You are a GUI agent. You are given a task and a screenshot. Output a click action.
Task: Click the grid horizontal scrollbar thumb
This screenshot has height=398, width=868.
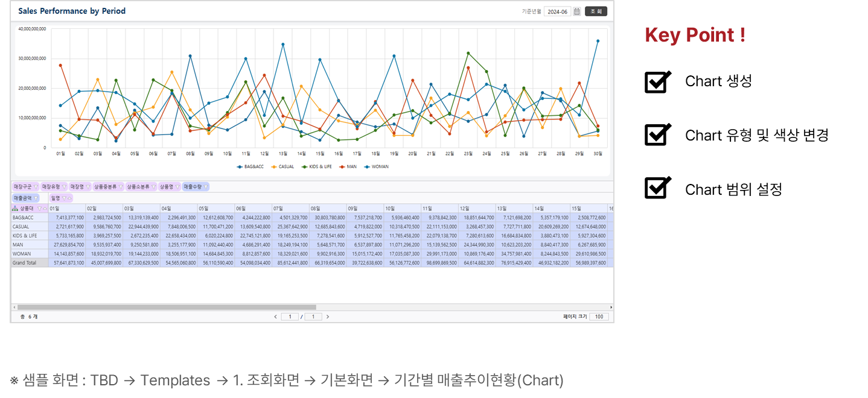tap(167, 307)
